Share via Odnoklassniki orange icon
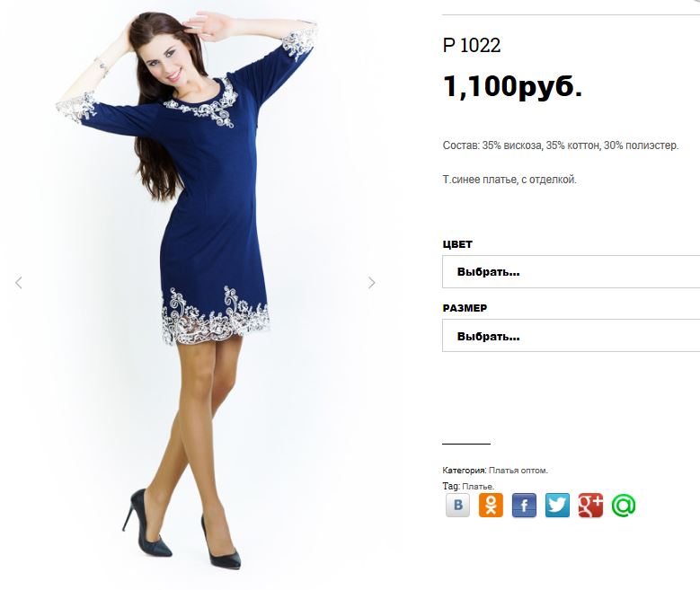 point(491,506)
